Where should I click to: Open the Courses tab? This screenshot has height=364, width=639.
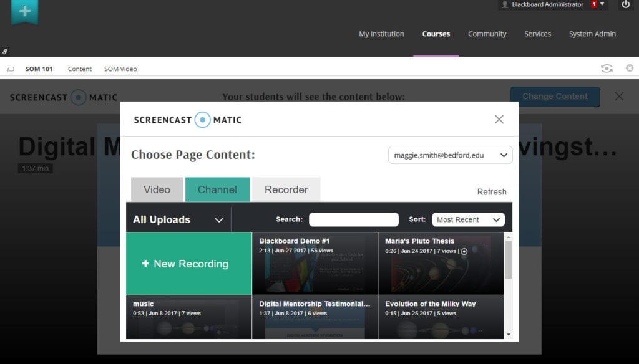click(x=436, y=34)
